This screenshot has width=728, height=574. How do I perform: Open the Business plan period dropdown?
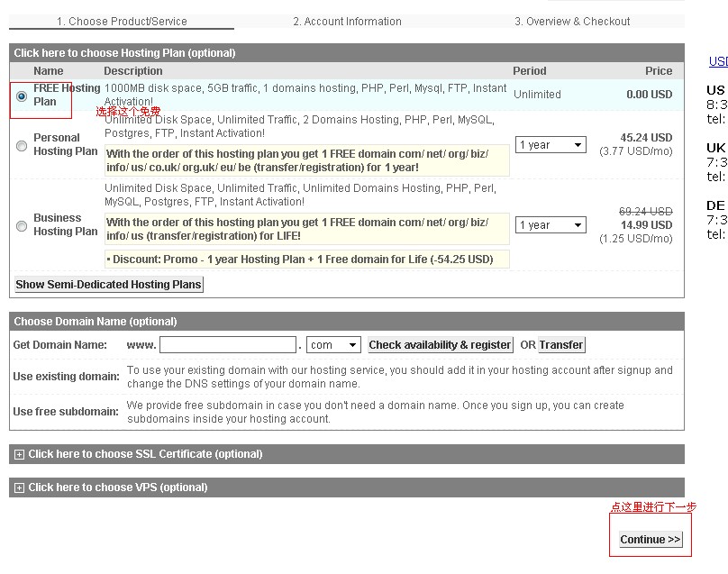point(550,224)
